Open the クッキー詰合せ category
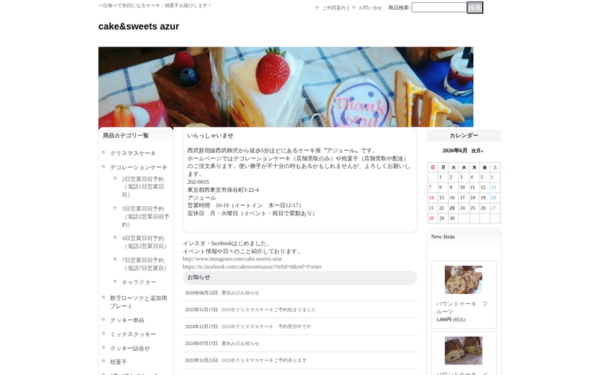600x375 pixels. tap(130, 348)
